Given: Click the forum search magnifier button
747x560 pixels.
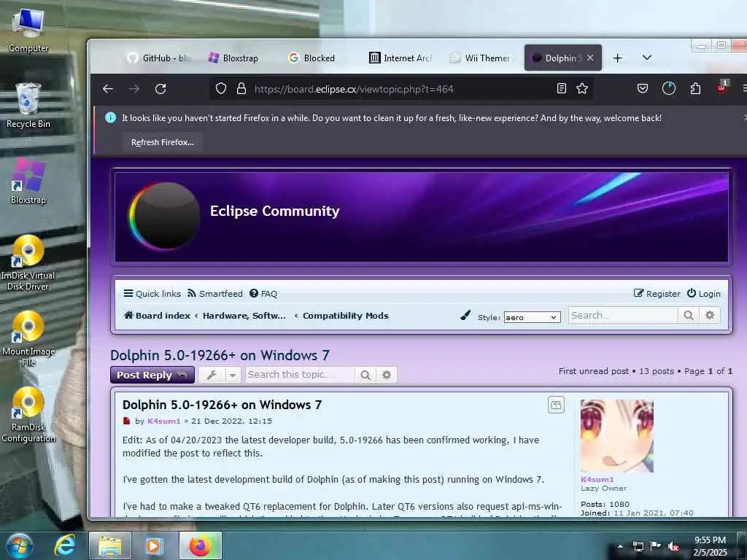Looking at the screenshot, I should (x=689, y=315).
